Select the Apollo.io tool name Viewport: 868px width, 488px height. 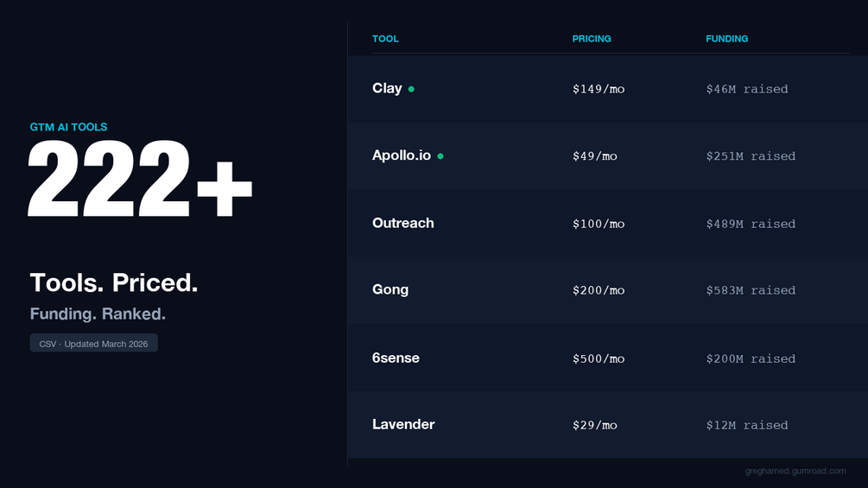(x=402, y=155)
